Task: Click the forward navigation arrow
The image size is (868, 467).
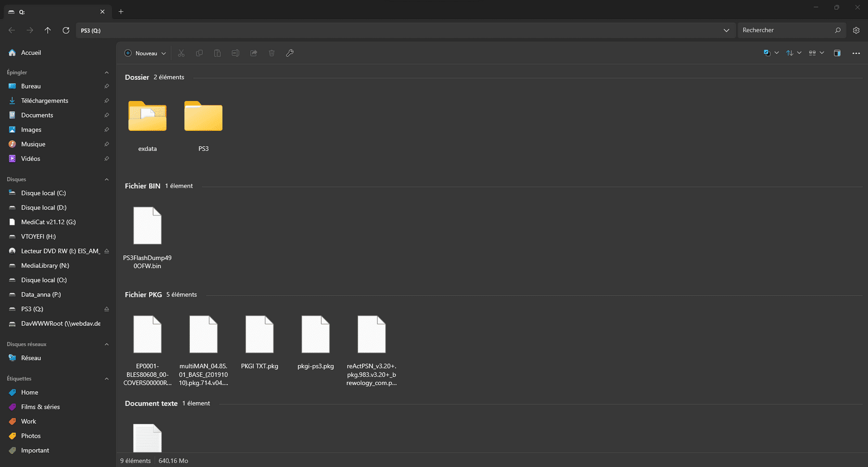Action: (x=30, y=30)
